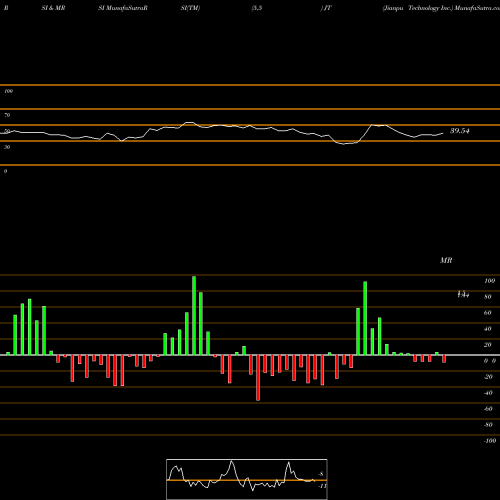
Task: Click the 'SI & MR' header text
Action: [53, 8]
